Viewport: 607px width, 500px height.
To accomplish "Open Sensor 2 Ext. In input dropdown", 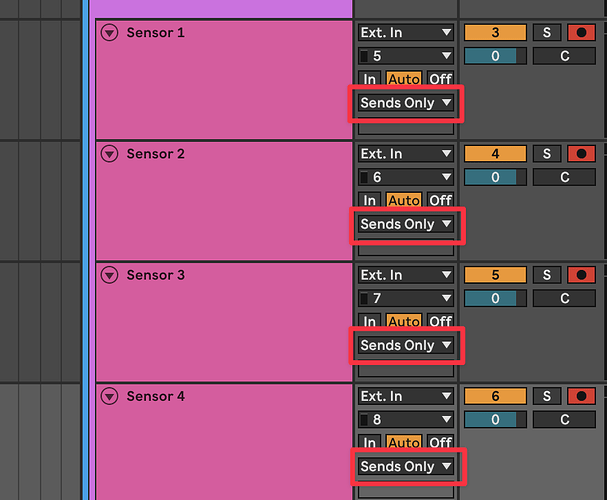I will click(406, 154).
